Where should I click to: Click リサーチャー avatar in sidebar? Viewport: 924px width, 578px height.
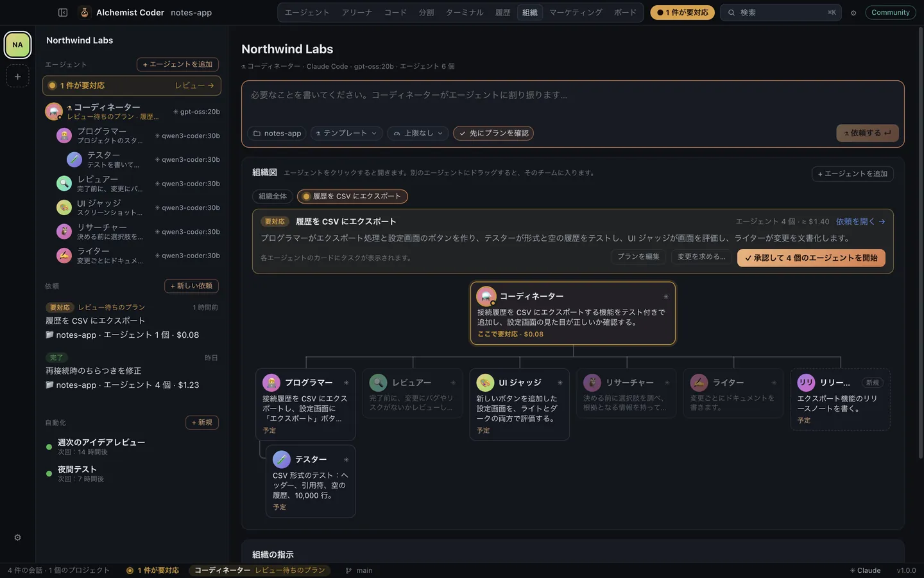(x=64, y=231)
